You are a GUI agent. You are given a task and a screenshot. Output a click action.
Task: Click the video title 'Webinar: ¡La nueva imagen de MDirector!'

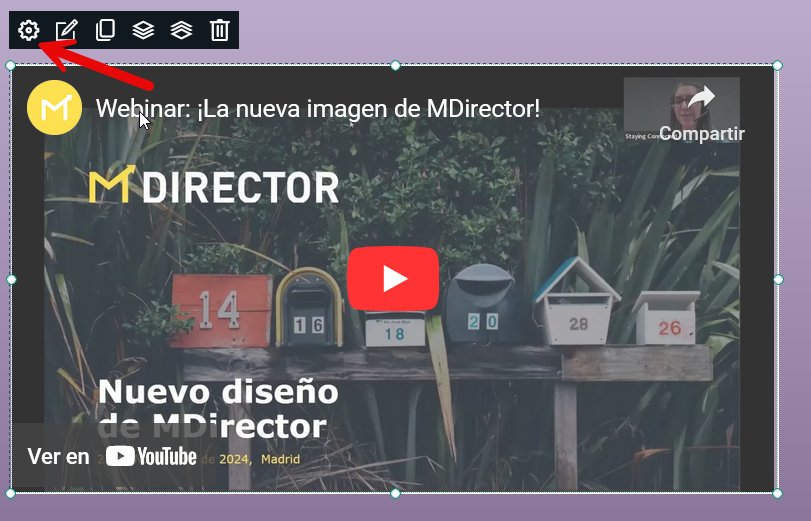[318, 108]
